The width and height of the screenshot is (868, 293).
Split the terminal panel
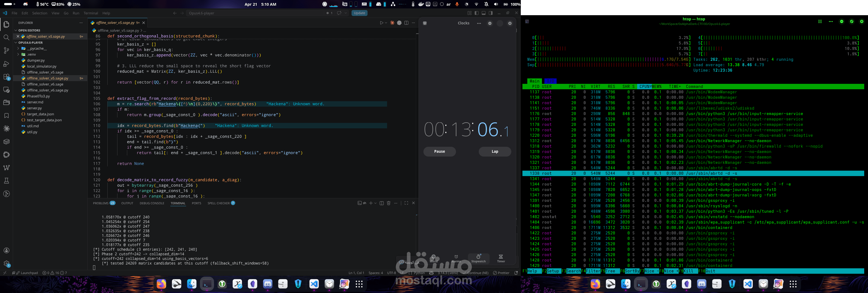coord(381,203)
